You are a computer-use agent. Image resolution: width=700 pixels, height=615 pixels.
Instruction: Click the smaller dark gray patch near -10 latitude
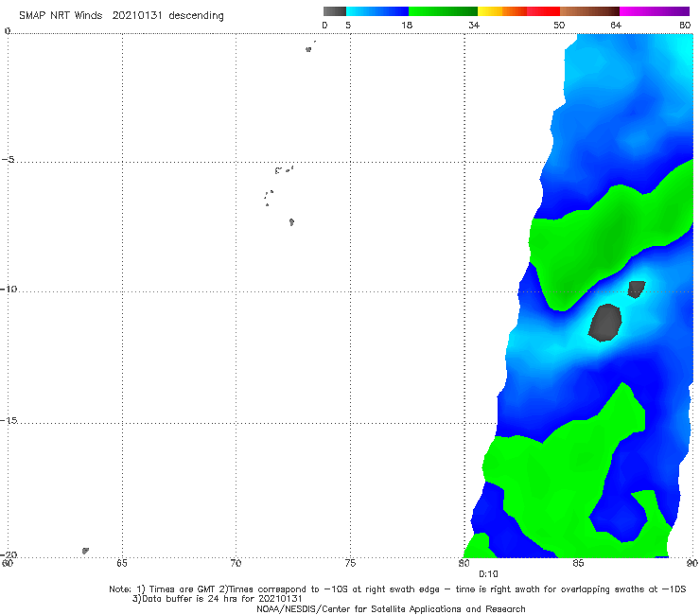[x=637, y=289]
